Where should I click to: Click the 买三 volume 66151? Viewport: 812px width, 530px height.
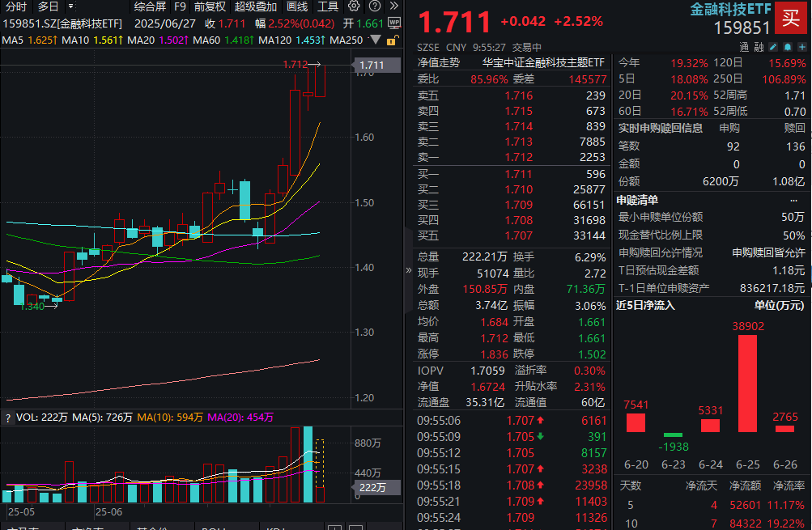[589, 205]
